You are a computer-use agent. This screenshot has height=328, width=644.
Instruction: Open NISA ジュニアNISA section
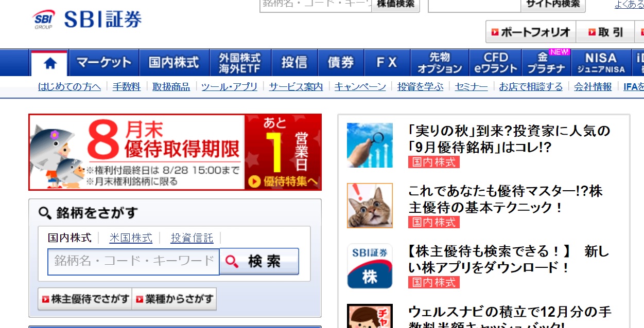tap(601, 63)
